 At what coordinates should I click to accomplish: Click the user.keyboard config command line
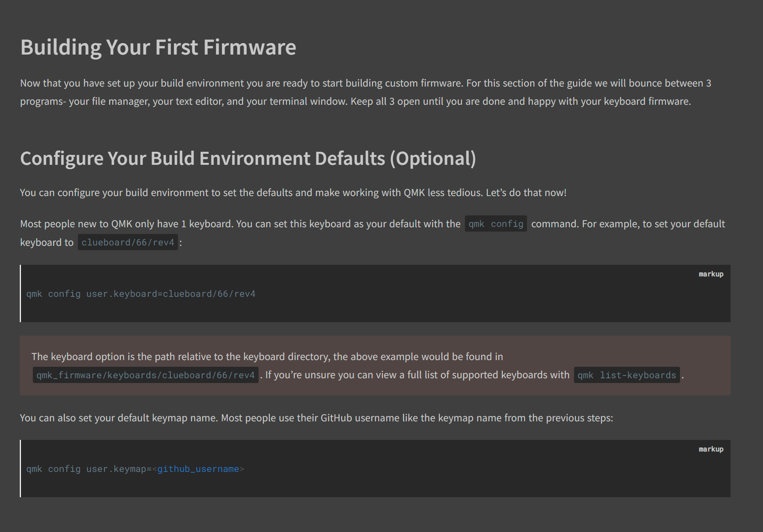coord(141,294)
